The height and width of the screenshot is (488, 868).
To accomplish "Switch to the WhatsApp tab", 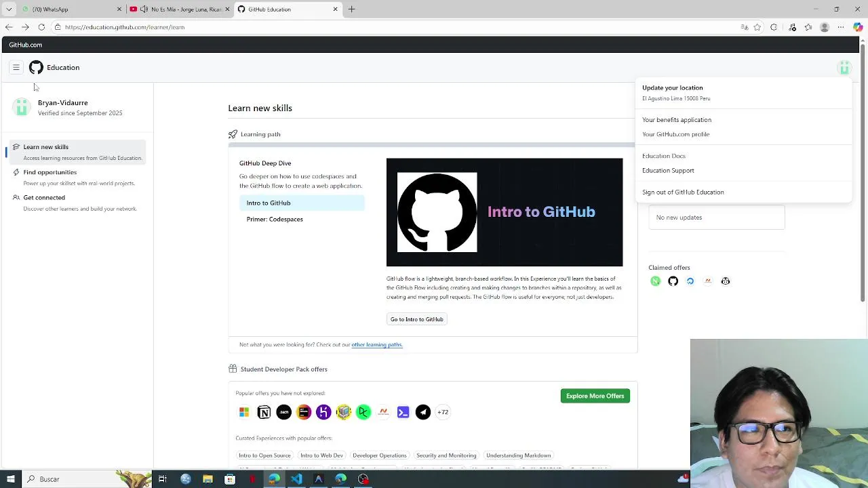I will click(71, 9).
